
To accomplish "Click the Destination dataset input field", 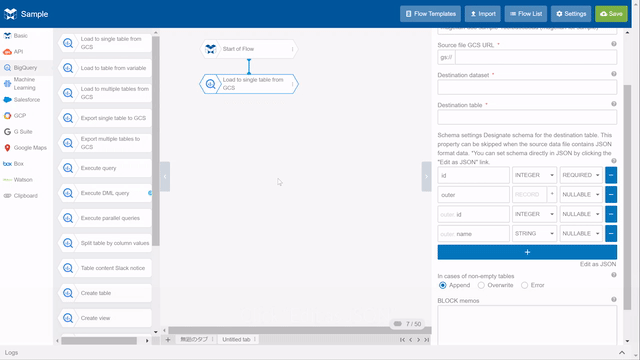I will 527,87.
